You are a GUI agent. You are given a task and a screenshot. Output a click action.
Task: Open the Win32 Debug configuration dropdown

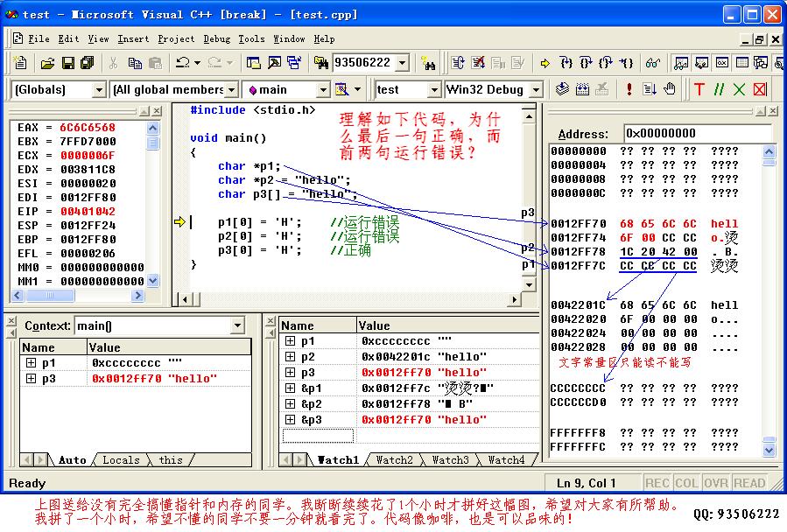[537, 90]
